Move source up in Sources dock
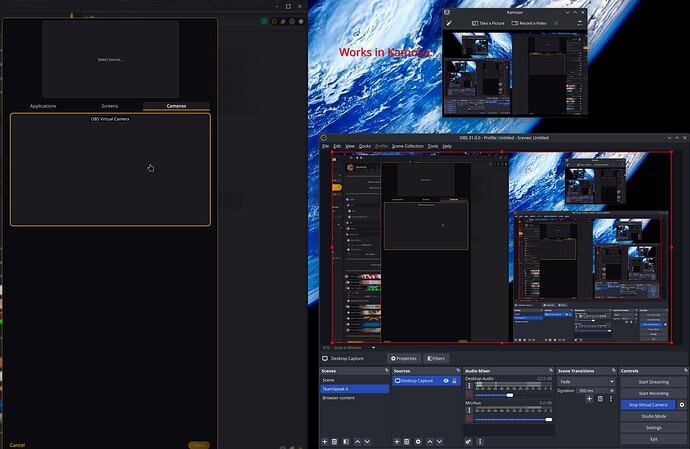690x449 pixels. point(430,442)
